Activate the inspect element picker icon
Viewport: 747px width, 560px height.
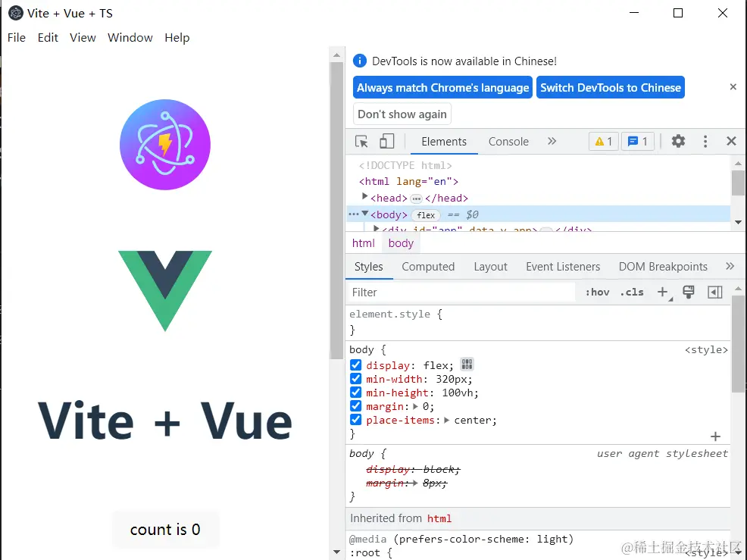(361, 142)
